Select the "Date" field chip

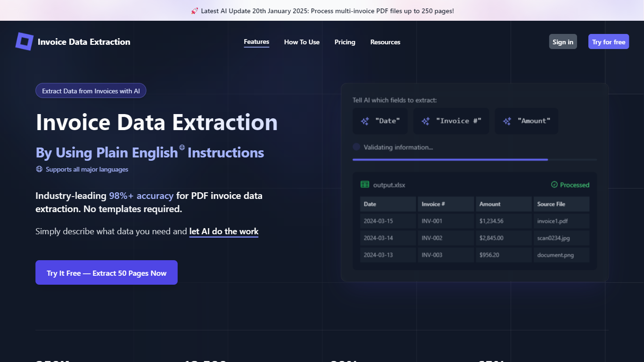pyautogui.click(x=380, y=121)
